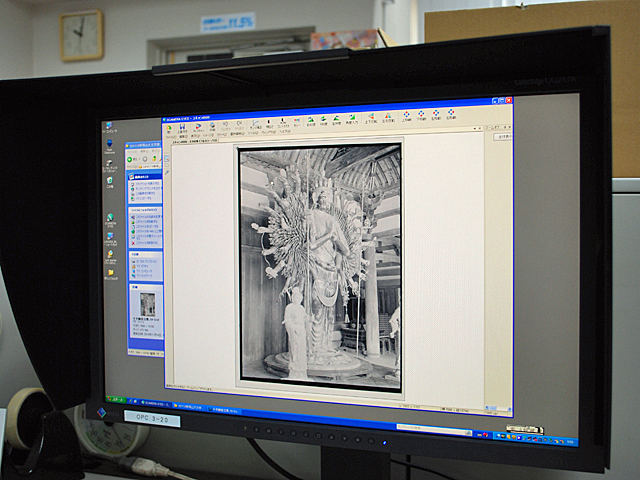Open the Recycle Bin desktop icon
The height and width of the screenshot is (480, 640).
click(x=109, y=182)
